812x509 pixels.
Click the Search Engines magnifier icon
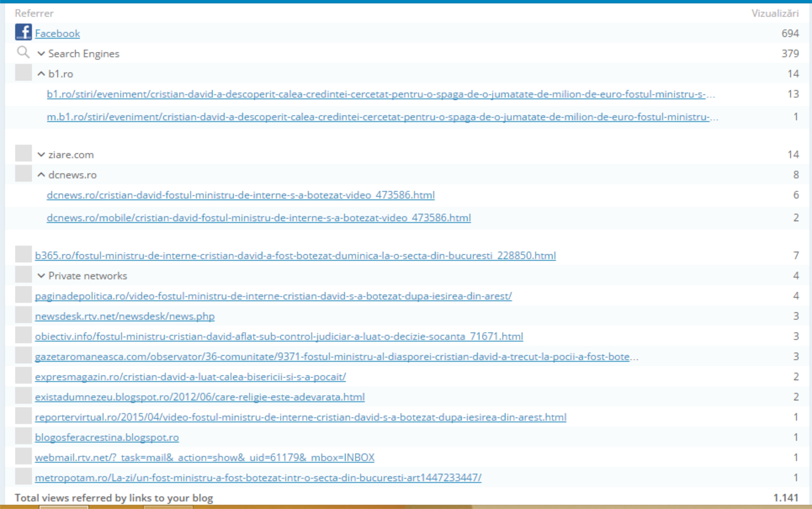23,52
